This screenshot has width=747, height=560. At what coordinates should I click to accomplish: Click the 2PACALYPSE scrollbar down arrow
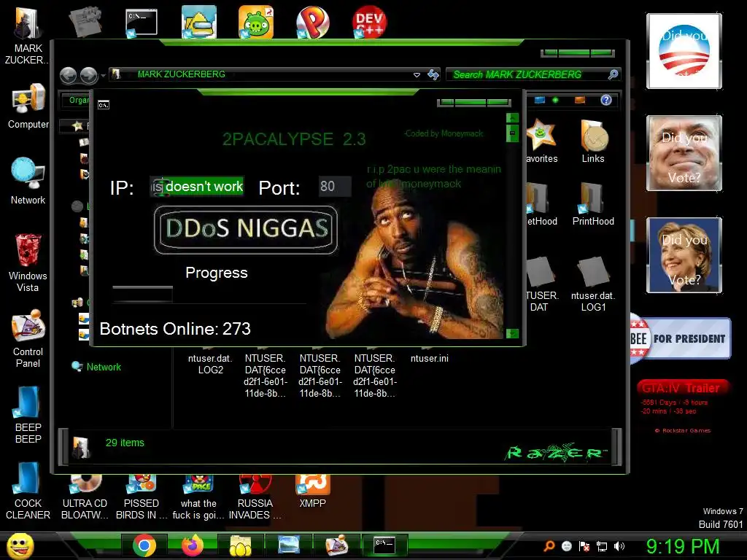coord(512,333)
